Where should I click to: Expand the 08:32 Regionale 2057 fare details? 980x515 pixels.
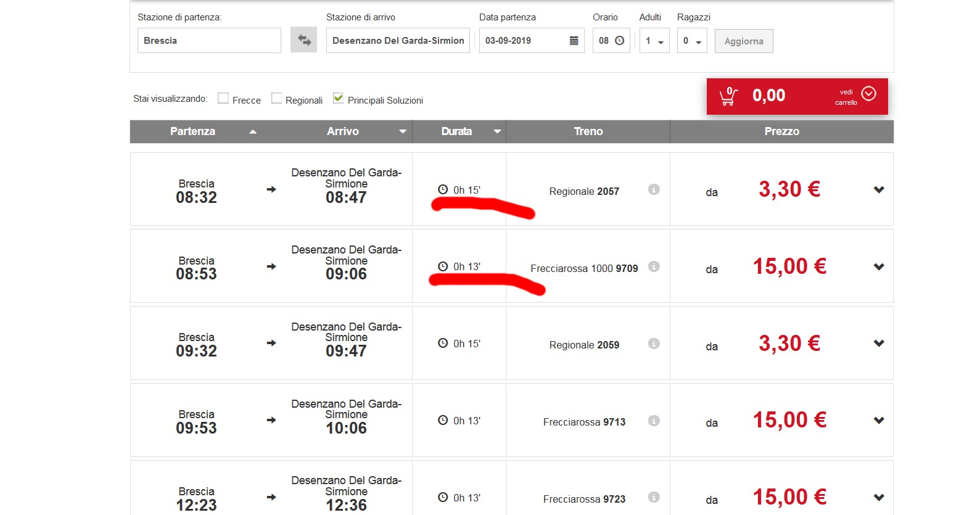879,190
